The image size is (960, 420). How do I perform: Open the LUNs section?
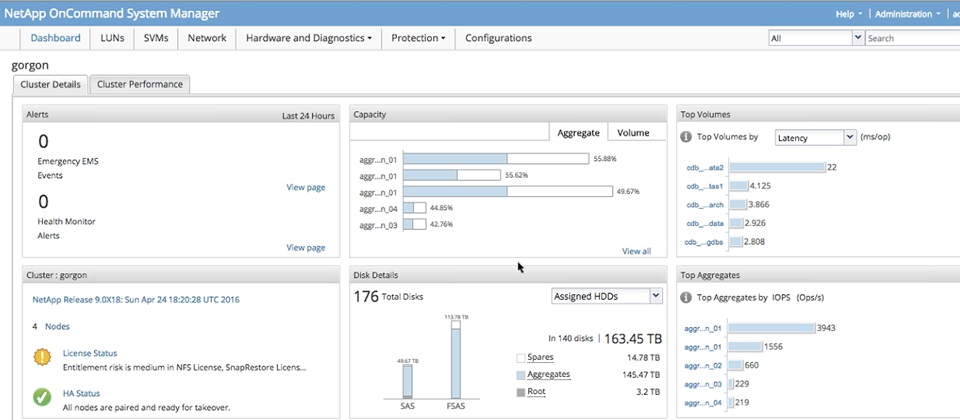click(112, 38)
